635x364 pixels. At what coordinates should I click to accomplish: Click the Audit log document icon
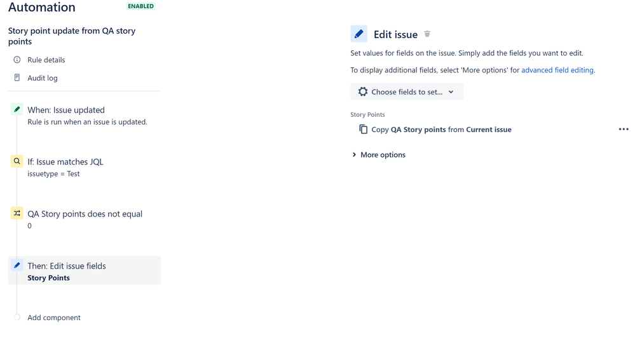click(x=17, y=78)
